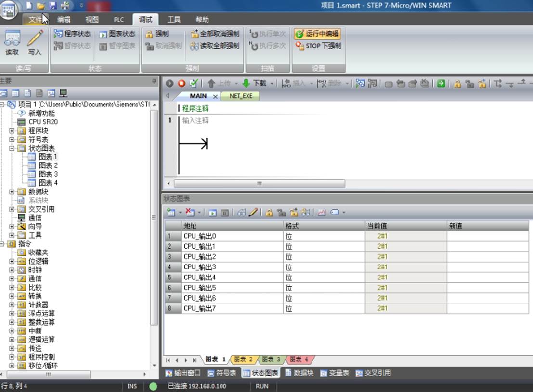
Task: Click the trend view icon in status chart toolbar
Action: pos(322,213)
